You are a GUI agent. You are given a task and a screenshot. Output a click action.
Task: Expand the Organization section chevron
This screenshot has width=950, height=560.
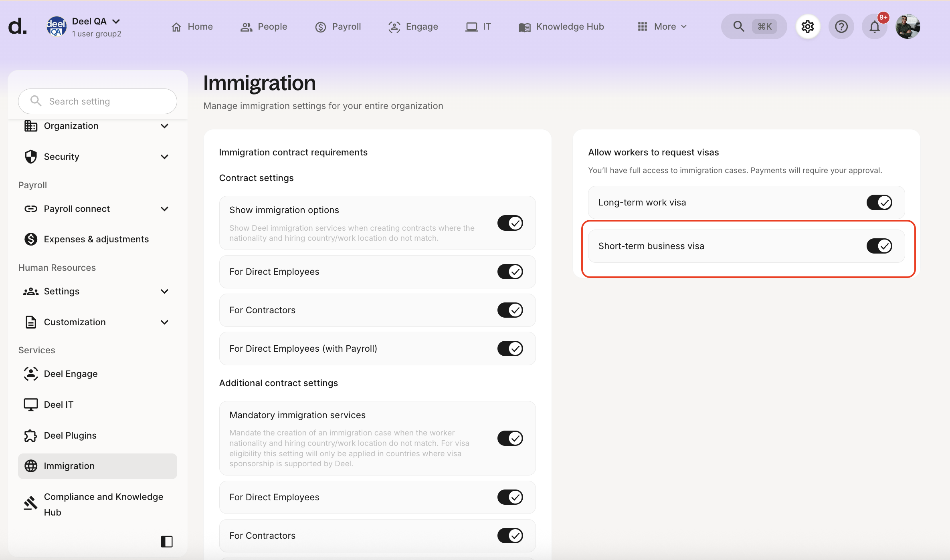164,126
